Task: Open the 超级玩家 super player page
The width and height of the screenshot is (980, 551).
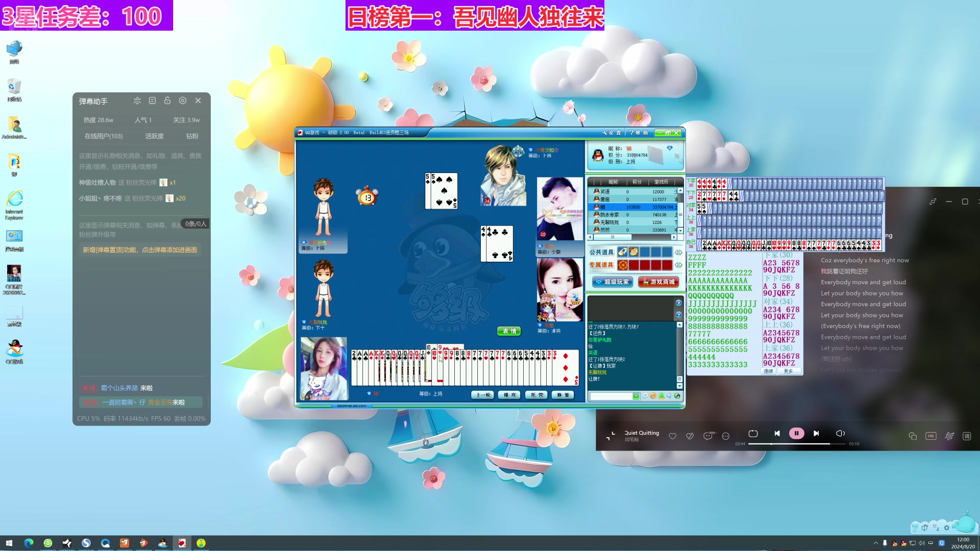Action: point(612,282)
